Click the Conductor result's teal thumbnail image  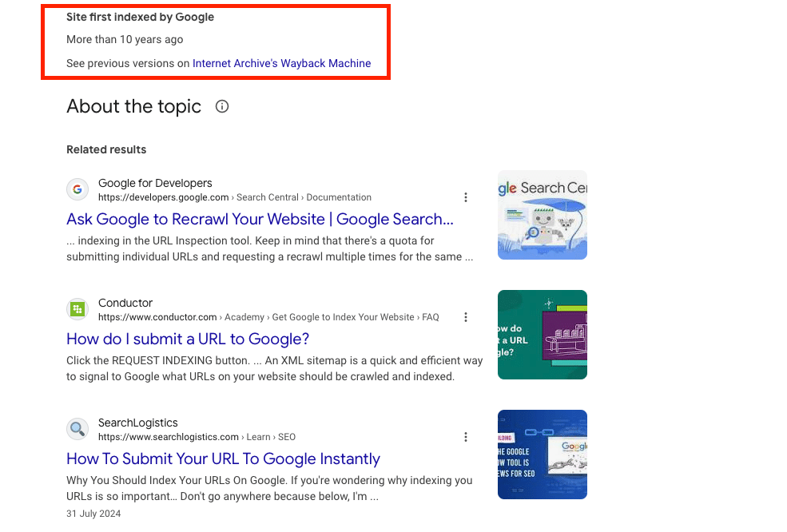pos(542,335)
